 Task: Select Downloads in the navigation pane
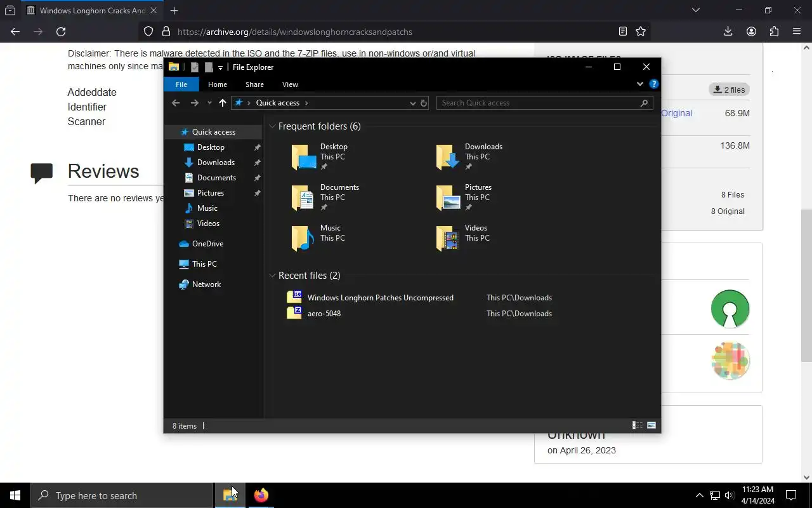[x=216, y=163]
